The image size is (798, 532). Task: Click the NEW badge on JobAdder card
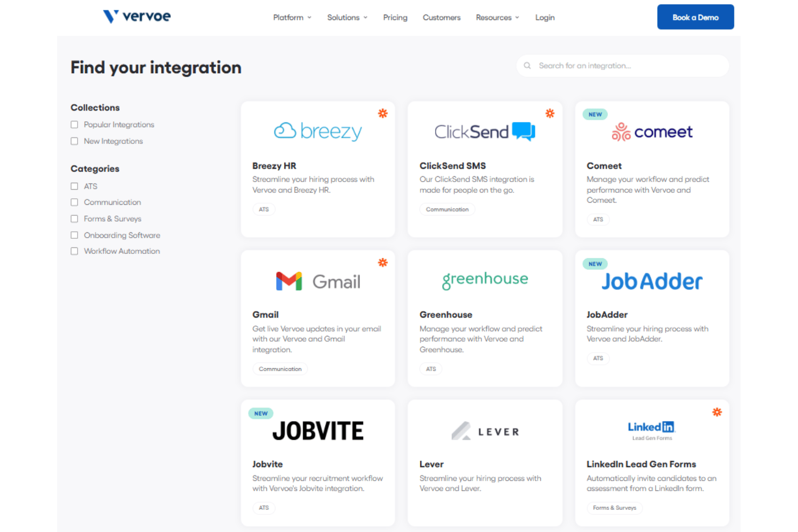point(595,264)
